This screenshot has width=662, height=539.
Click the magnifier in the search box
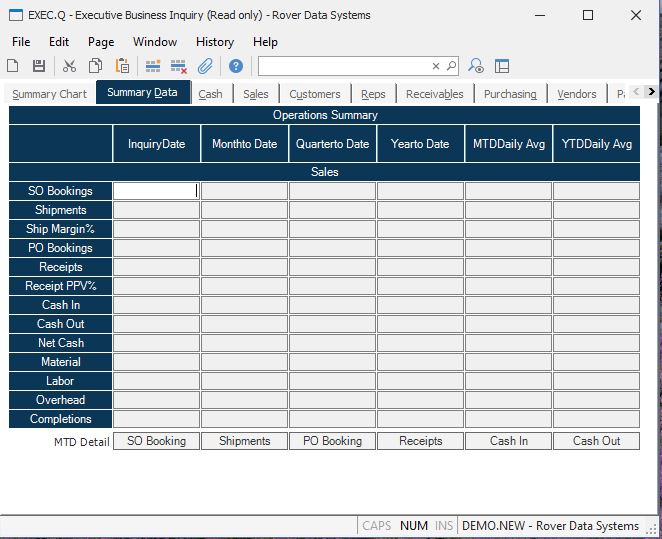[x=451, y=66]
